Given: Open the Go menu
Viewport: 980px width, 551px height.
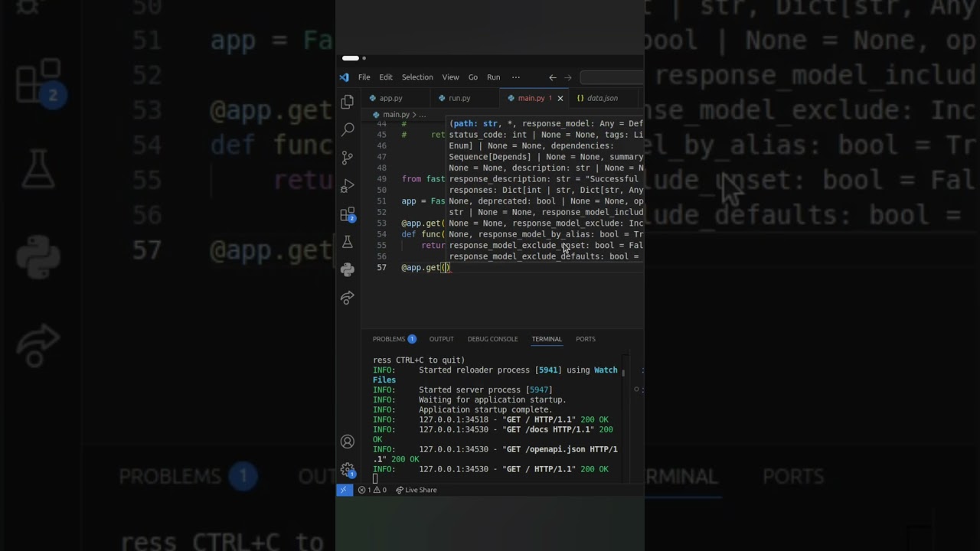Looking at the screenshot, I should 473,77.
